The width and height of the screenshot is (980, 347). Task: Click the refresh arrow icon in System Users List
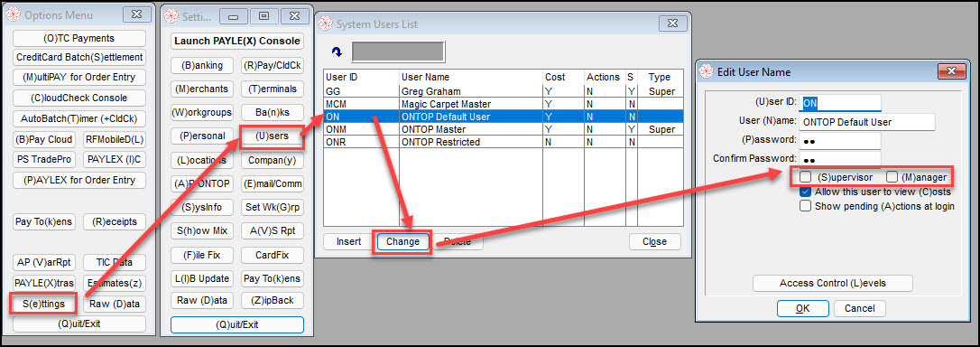pyautogui.click(x=337, y=52)
